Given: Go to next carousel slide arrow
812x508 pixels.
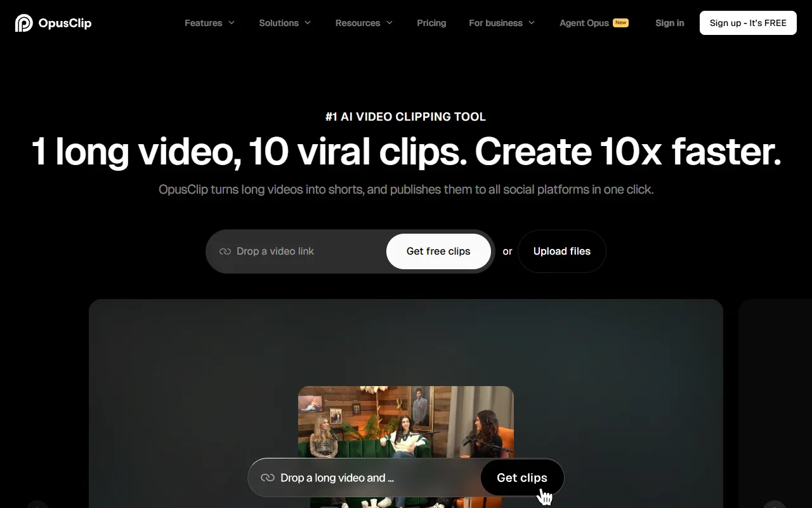Looking at the screenshot, I should pos(775,505).
